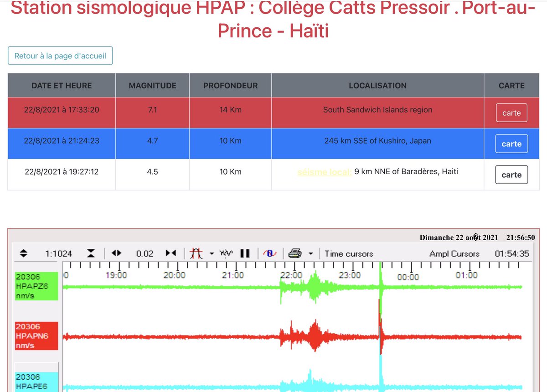This screenshot has height=392, width=547.
Task: Click the LOCALISATION column header
Action: click(x=377, y=85)
